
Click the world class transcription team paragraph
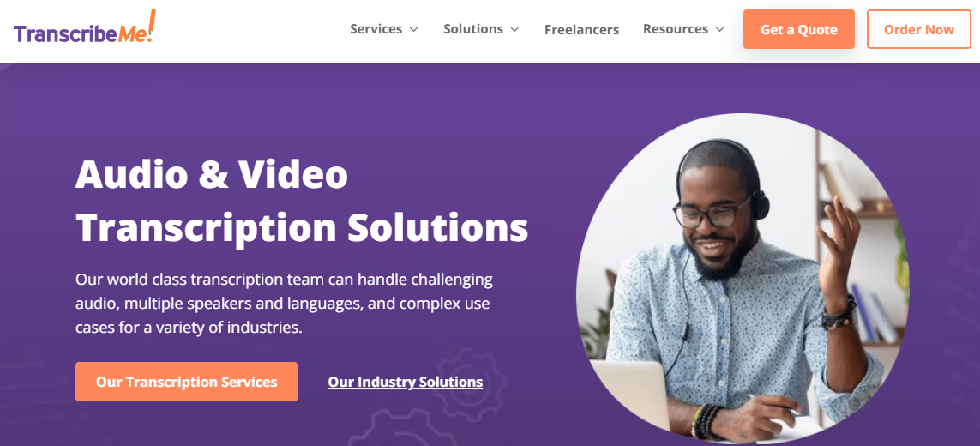point(285,304)
